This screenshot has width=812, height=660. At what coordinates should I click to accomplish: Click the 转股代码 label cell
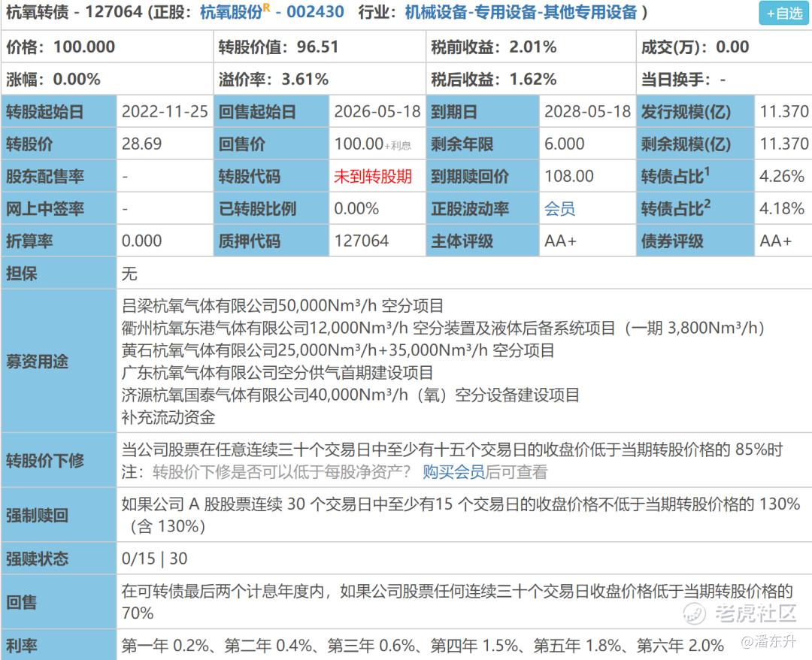coord(271,177)
